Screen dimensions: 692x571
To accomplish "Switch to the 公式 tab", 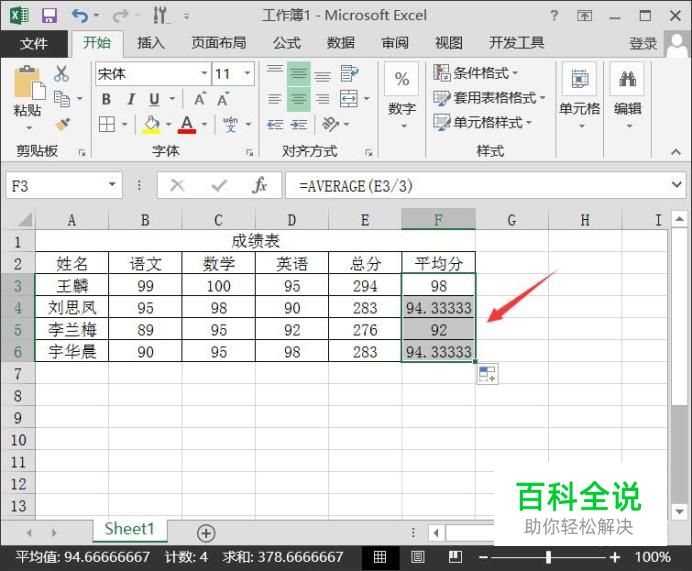I will pos(286,43).
